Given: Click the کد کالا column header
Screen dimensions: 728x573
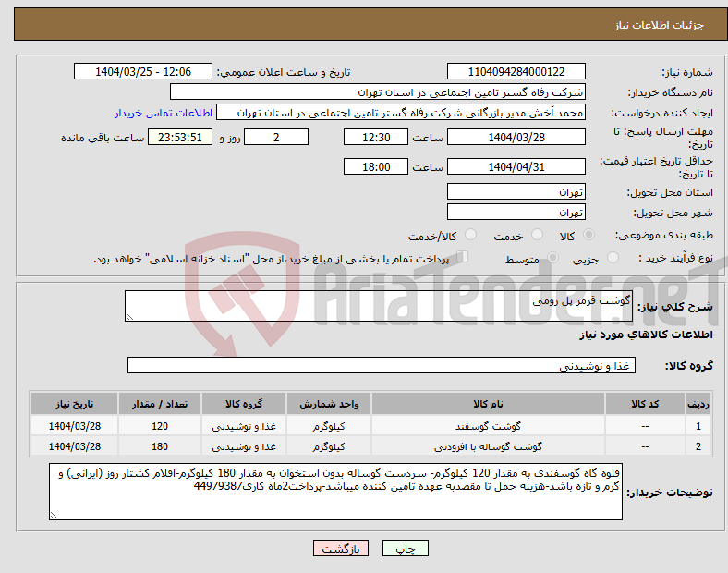Looking at the screenshot, I should (645, 404).
